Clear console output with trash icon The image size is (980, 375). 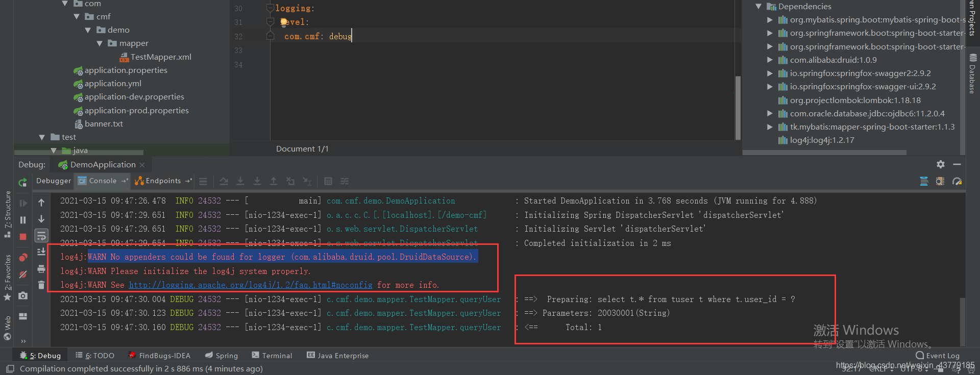point(41,285)
